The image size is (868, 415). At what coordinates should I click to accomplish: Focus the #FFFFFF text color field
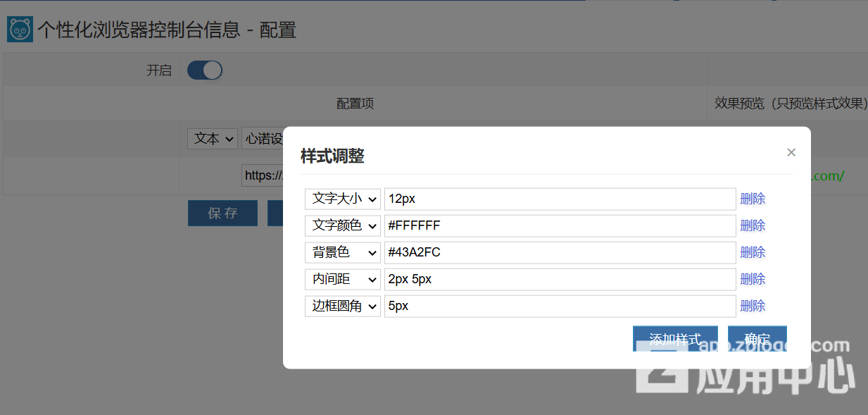pos(560,225)
